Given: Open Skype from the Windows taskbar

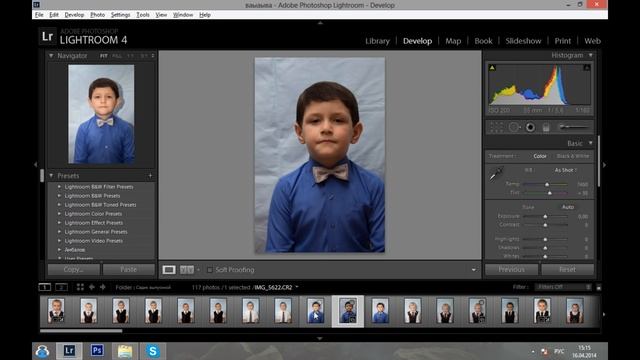Looking at the screenshot, I should coord(153,351).
